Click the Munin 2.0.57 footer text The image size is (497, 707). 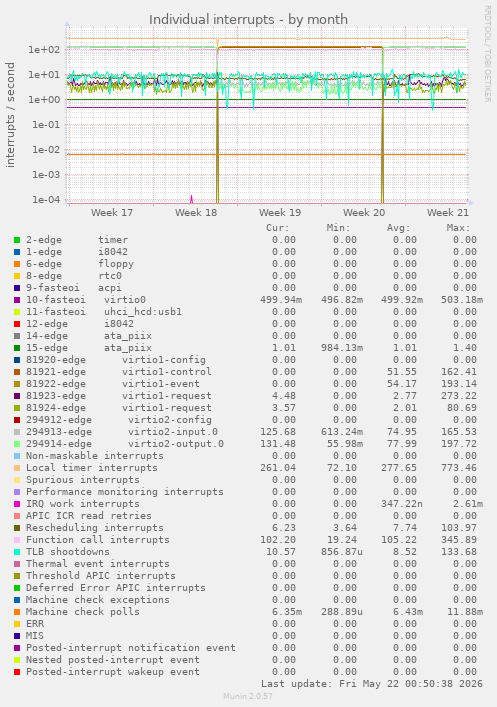248,696
